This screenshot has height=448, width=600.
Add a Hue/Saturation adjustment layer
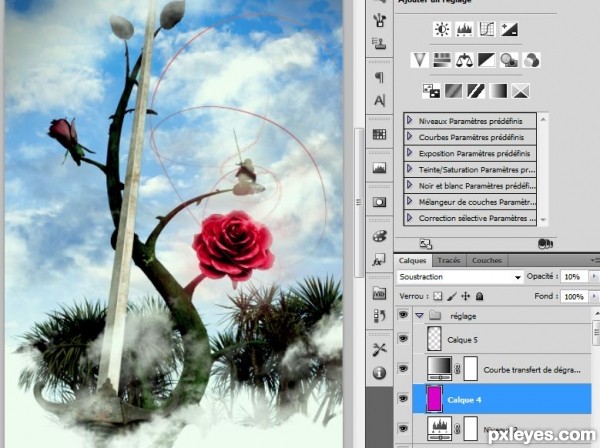pos(442,60)
